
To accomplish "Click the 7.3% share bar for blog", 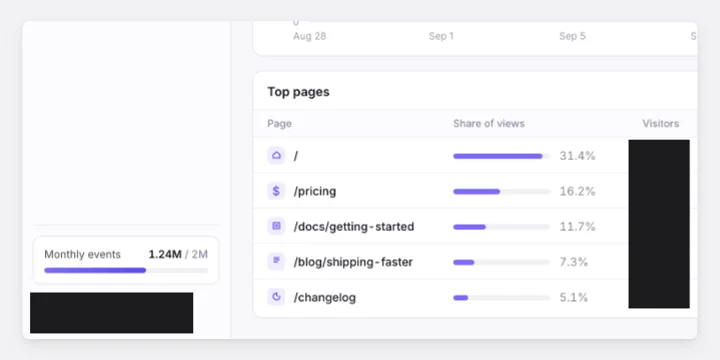I will 501,262.
